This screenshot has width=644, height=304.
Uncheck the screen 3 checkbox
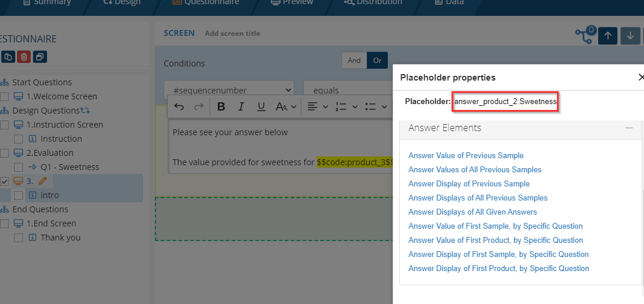point(4,181)
